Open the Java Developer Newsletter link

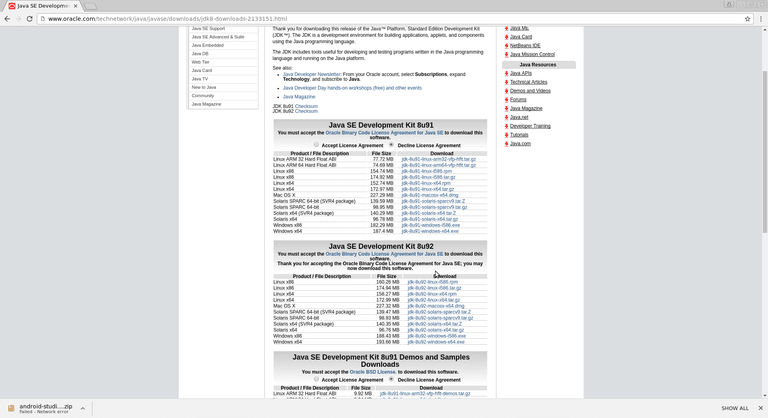312,74
